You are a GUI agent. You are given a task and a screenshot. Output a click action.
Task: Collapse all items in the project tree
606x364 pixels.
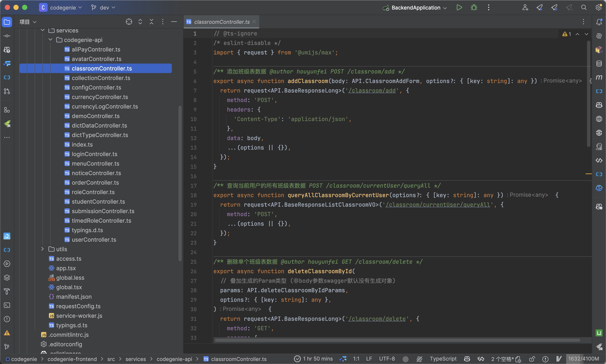click(151, 22)
